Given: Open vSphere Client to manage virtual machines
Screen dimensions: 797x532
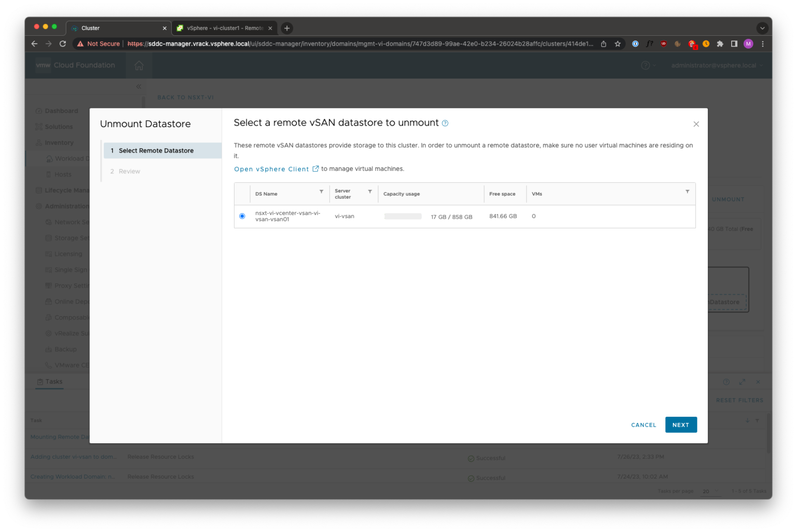Looking at the screenshot, I should pyautogui.click(x=272, y=169).
